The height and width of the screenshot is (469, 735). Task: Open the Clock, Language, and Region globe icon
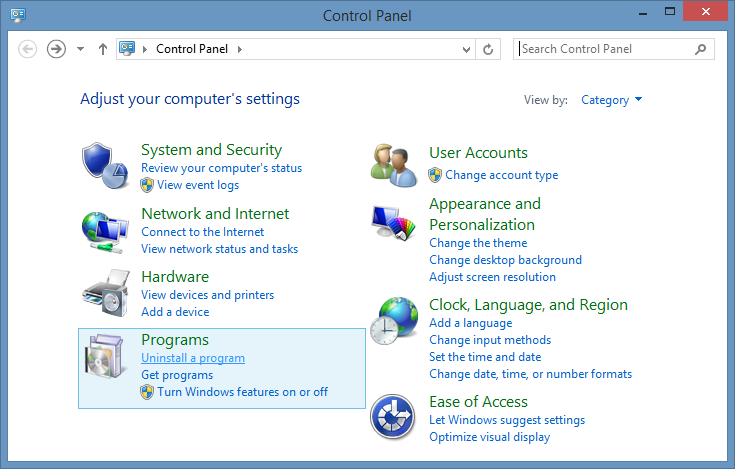(x=394, y=321)
